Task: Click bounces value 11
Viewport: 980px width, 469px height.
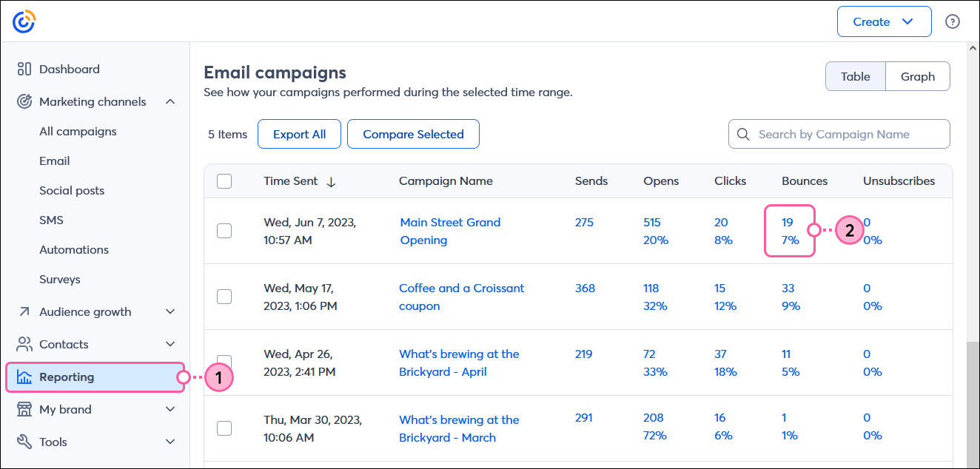Action: [x=786, y=354]
